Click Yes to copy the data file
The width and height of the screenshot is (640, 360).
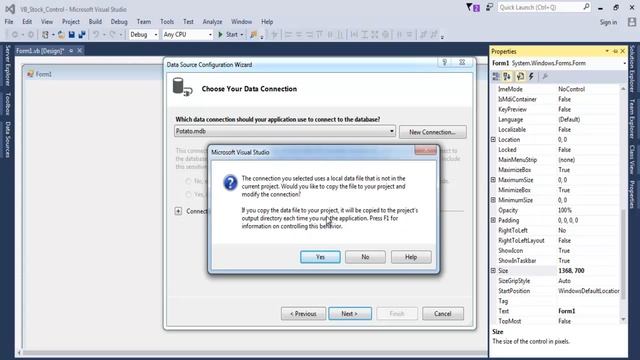tap(320, 257)
